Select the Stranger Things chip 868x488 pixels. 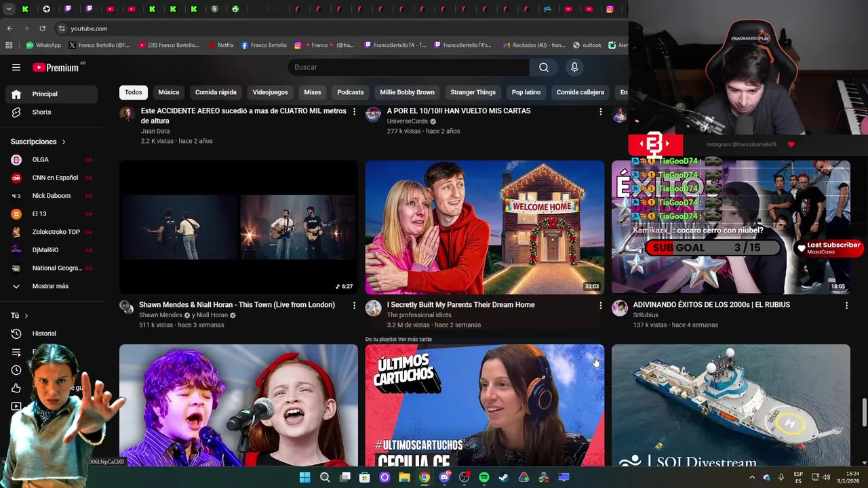pyautogui.click(x=473, y=92)
